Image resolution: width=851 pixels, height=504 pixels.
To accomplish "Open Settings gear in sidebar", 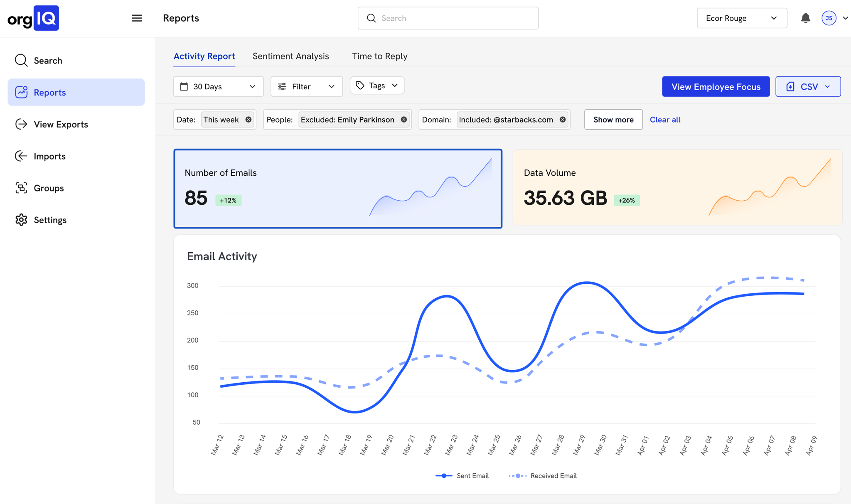I will click(50, 220).
